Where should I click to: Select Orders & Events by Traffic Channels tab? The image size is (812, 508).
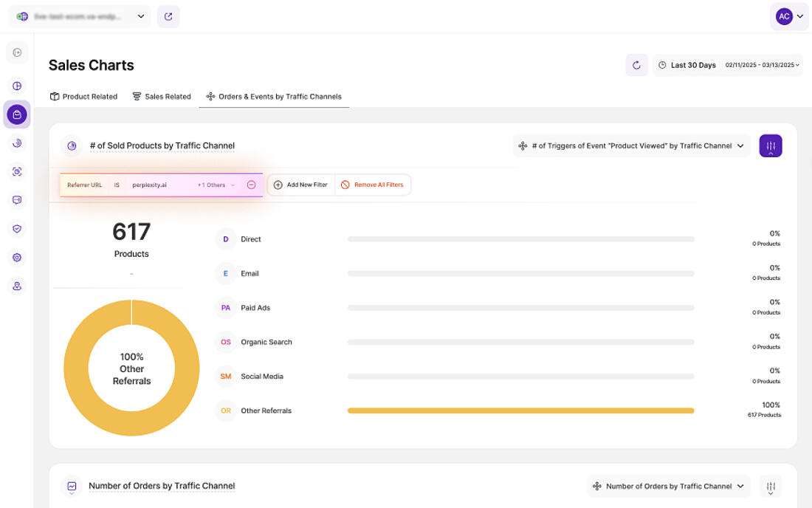[x=274, y=97]
